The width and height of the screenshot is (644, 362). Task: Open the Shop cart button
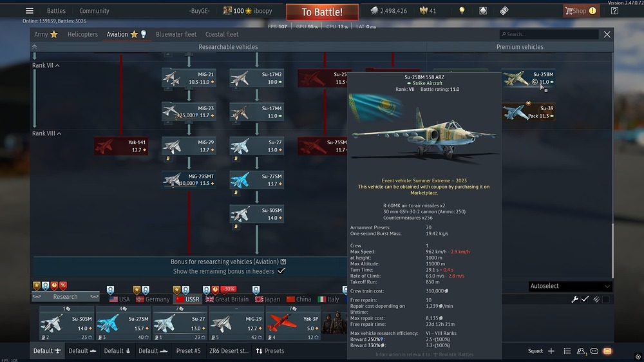coord(581,11)
